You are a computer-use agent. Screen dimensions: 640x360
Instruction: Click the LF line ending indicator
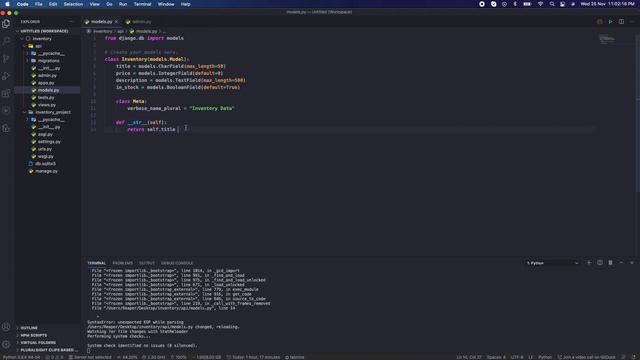pos(531,357)
